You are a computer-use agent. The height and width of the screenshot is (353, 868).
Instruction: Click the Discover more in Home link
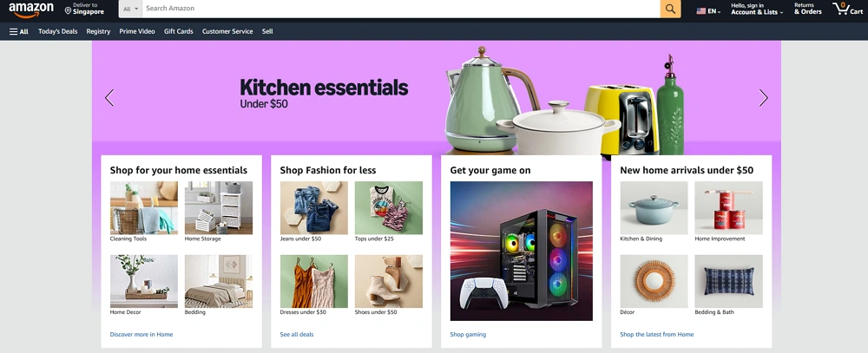point(141,334)
